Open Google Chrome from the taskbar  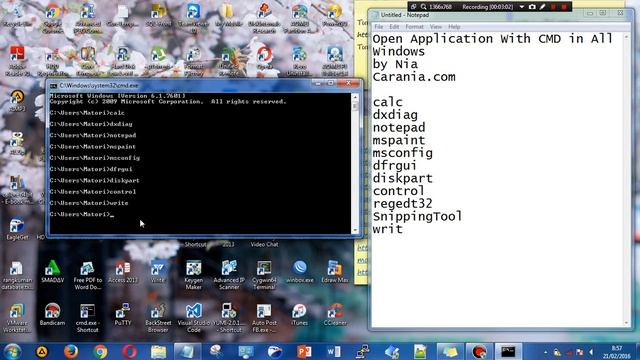pyautogui.click(x=100, y=351)
